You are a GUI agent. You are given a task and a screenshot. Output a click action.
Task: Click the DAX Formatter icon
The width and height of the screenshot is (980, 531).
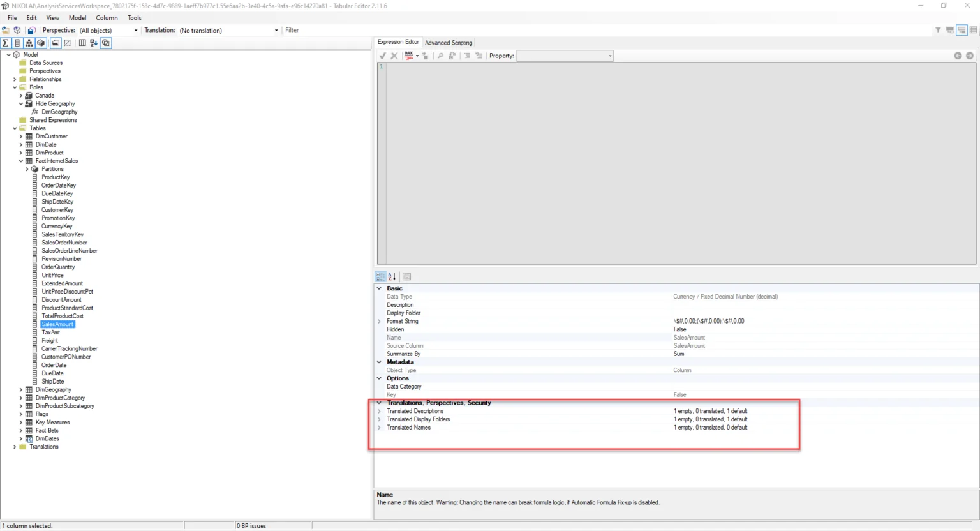(x=408, y=56)
